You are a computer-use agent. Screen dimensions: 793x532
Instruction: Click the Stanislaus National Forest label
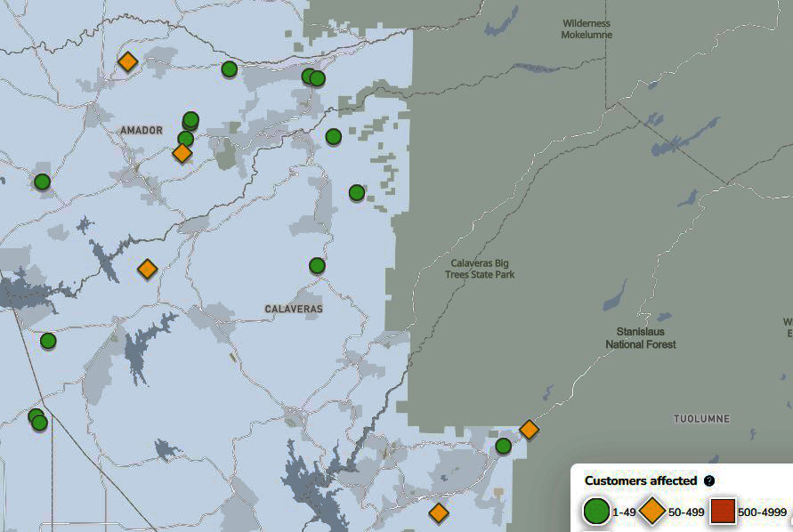tap(640, 338)
